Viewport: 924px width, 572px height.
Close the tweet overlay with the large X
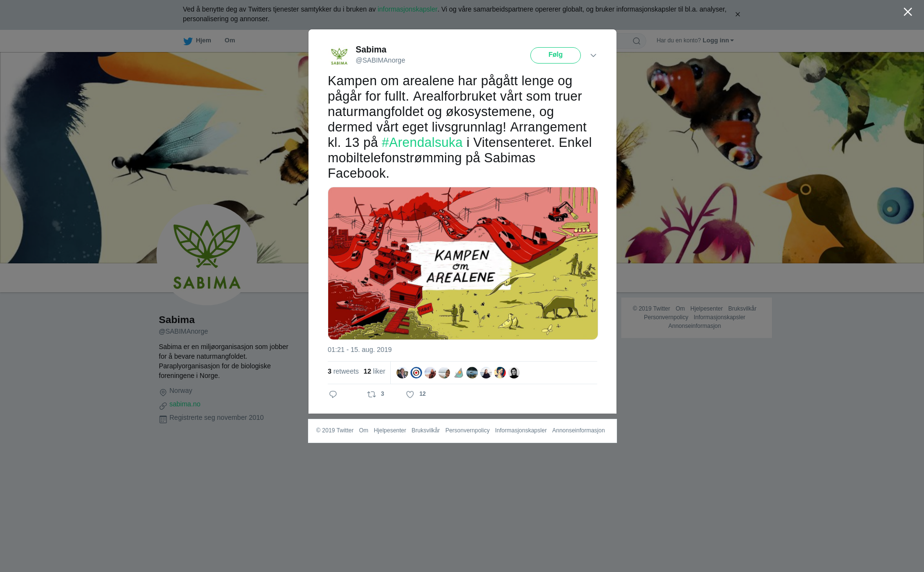[908, 12]
